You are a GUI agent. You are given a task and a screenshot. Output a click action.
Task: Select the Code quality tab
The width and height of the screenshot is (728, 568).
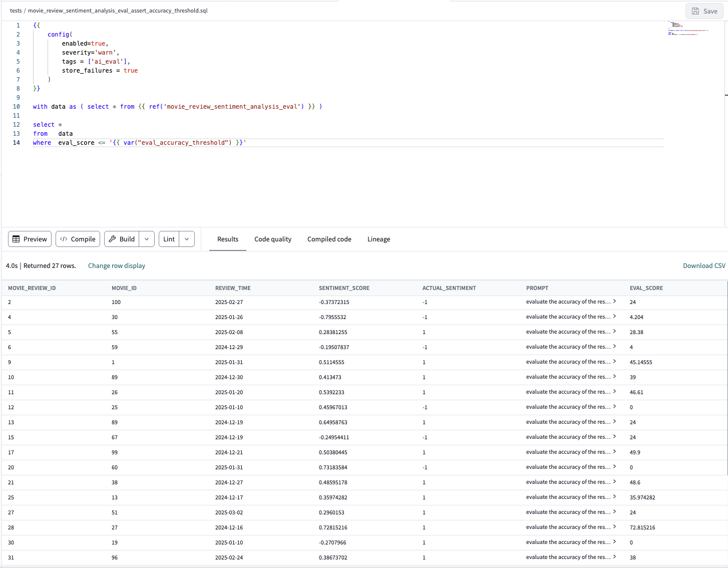(x=273, y=239)
